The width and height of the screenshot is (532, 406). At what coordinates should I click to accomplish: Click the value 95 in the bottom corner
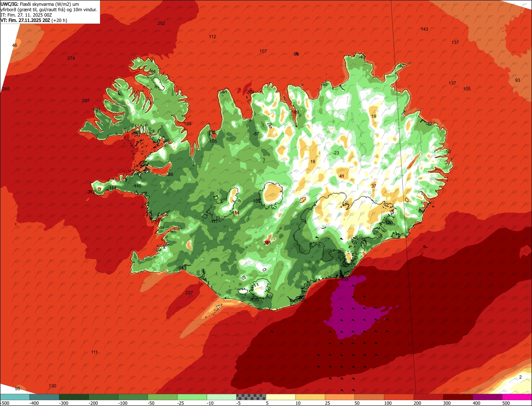pos(17,389)
